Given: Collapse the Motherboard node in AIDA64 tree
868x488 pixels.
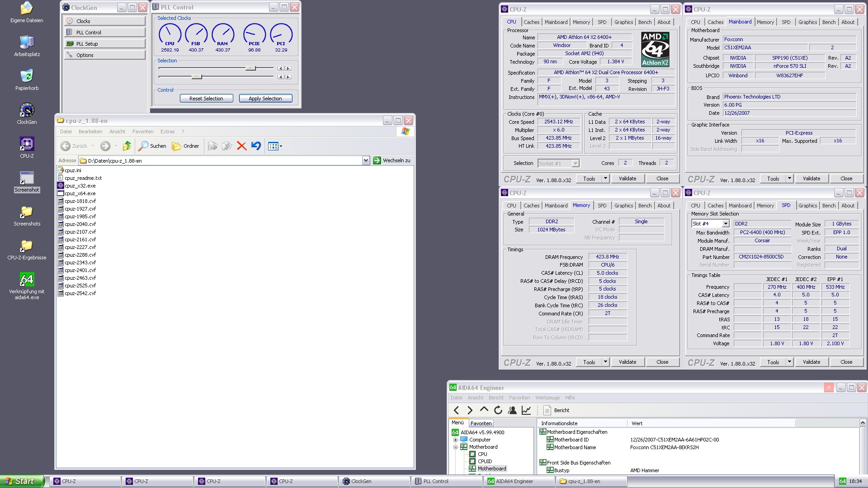Looking at the screenshot, I should (x=455, y=447).
